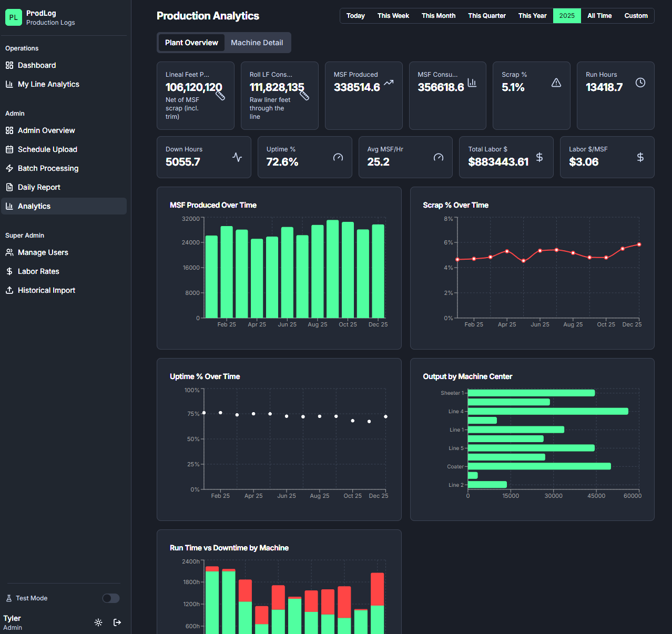Click the gauge icon on Avg MSF/Hr card
The height and width of the screenshot is (634, 672).
[x=439, y=157]
